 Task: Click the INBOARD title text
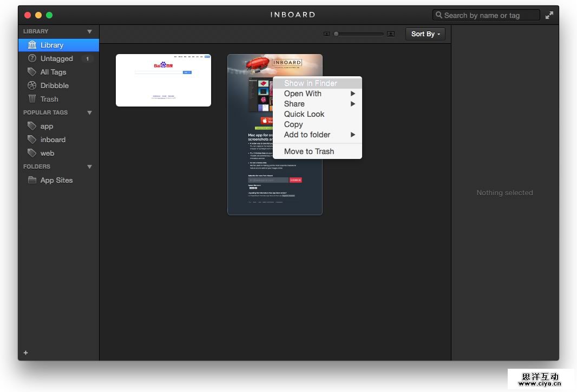click(292, 15)
